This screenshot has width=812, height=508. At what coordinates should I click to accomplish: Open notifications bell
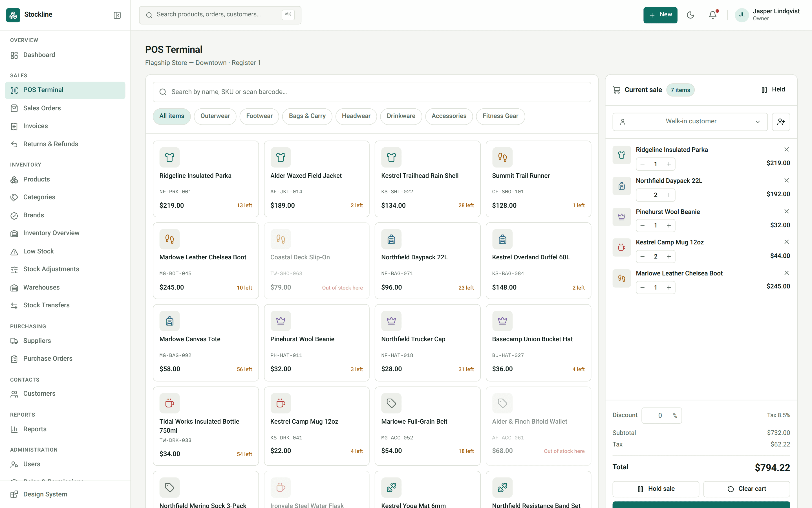[x=713, y=15]
